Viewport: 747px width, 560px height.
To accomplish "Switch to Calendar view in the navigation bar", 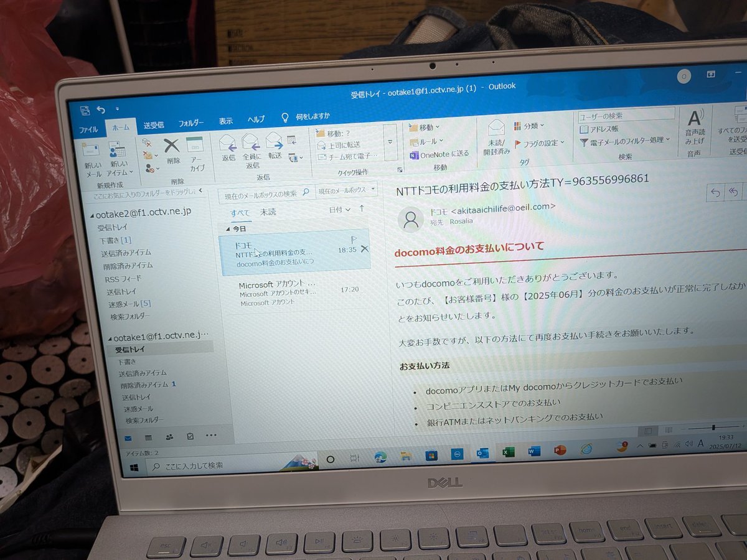I will point(148,437).
